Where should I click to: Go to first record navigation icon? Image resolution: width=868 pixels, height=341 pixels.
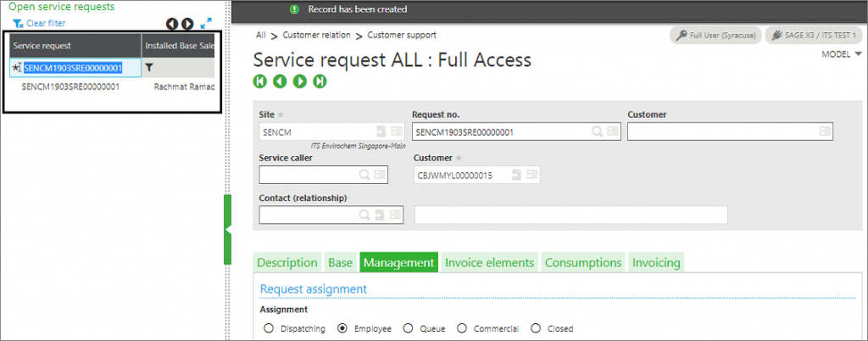tap(259, 82)
